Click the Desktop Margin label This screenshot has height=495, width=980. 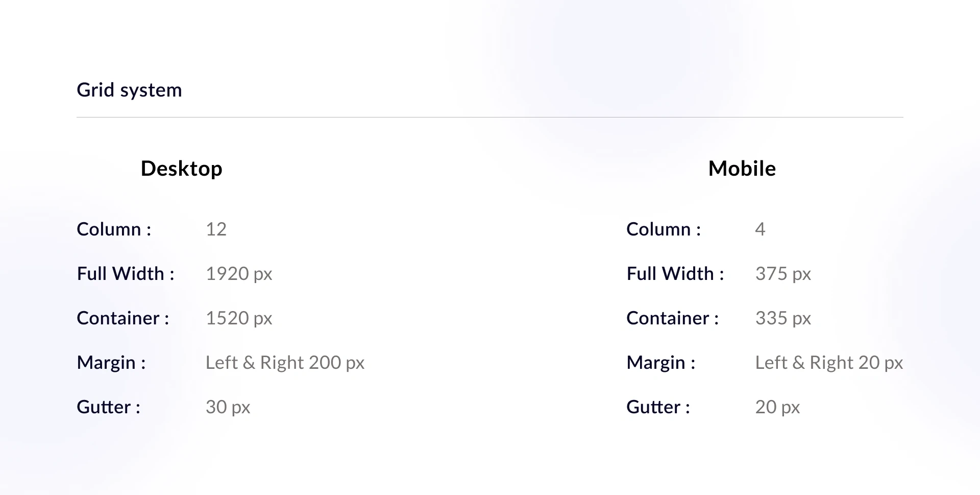point(111,363)
